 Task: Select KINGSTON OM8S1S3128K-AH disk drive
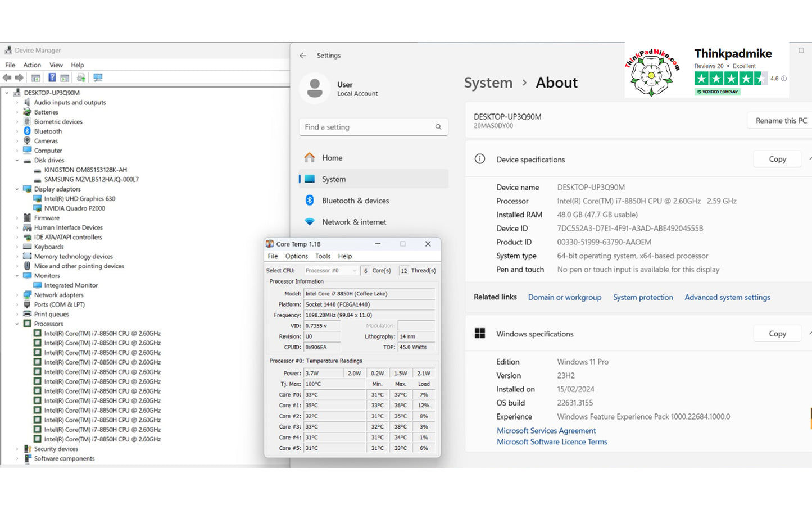coord(85,170)
